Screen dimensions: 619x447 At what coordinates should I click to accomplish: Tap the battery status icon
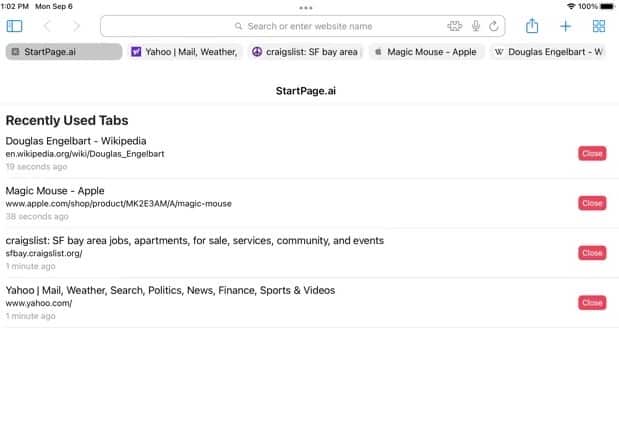tap(607, 6)
